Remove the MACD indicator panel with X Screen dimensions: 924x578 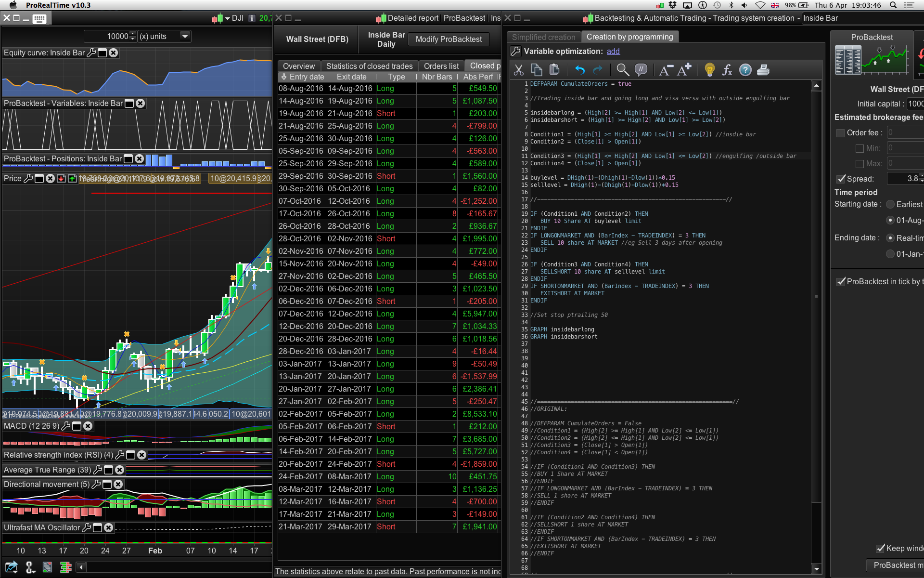(88, 426)
